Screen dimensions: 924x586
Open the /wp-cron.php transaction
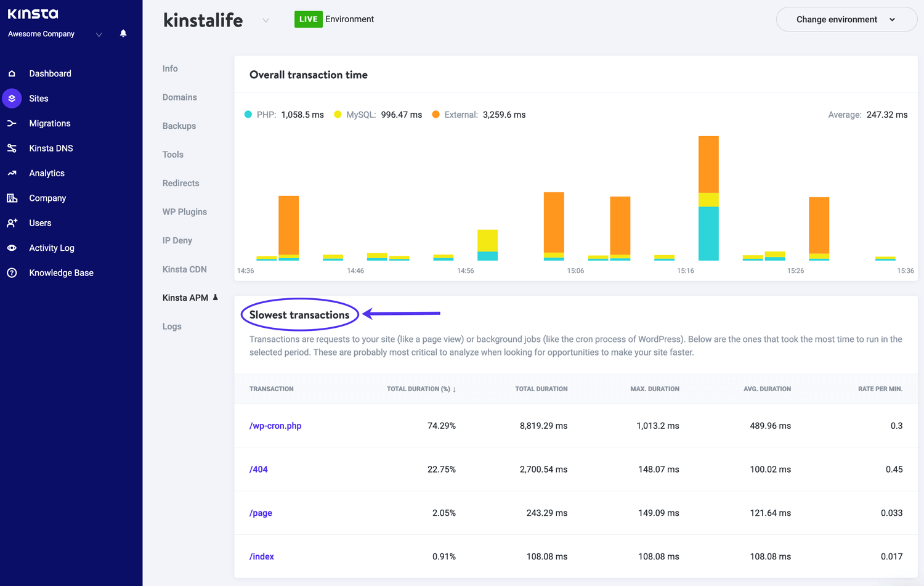[x=275, y=426]
